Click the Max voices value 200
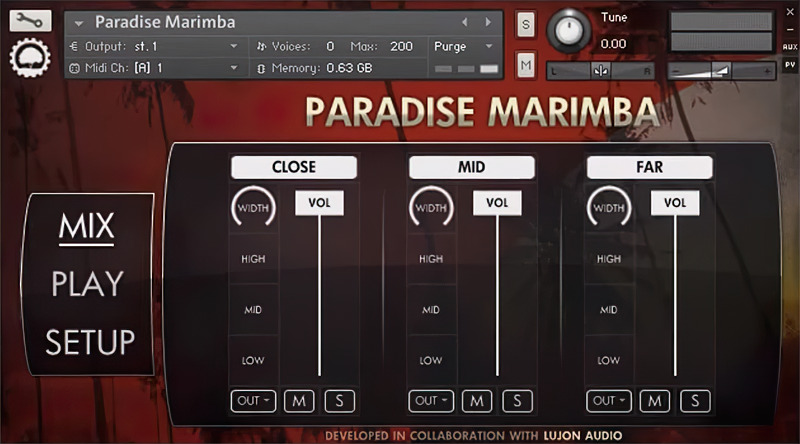 [x=402, y=46]
